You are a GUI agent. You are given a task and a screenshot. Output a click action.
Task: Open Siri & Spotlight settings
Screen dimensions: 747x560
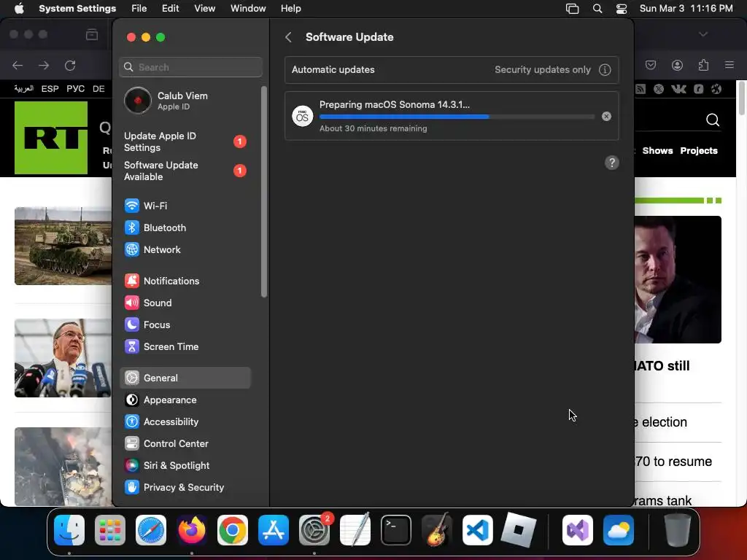click(185, 466)
